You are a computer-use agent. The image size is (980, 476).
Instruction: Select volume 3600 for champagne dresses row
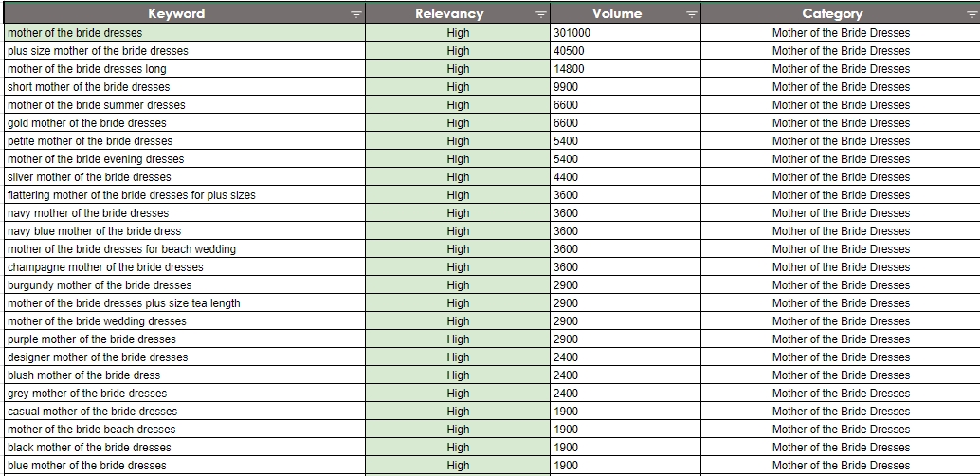[626, 267]
